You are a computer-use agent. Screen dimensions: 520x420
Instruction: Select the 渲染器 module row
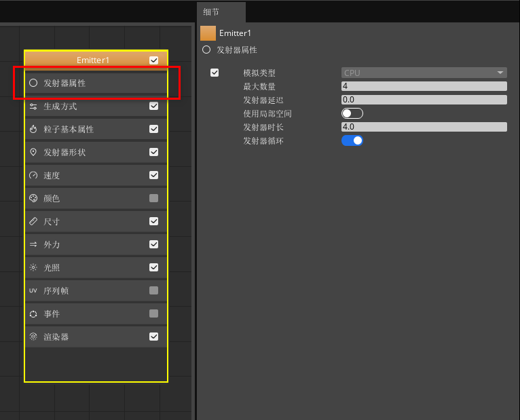[x=96, y=337]
